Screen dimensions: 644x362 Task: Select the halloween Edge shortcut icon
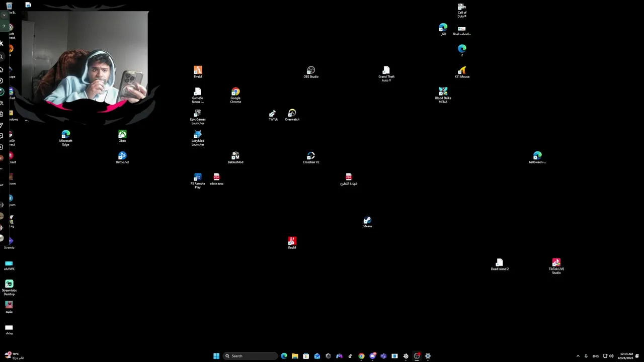[537, 158]
